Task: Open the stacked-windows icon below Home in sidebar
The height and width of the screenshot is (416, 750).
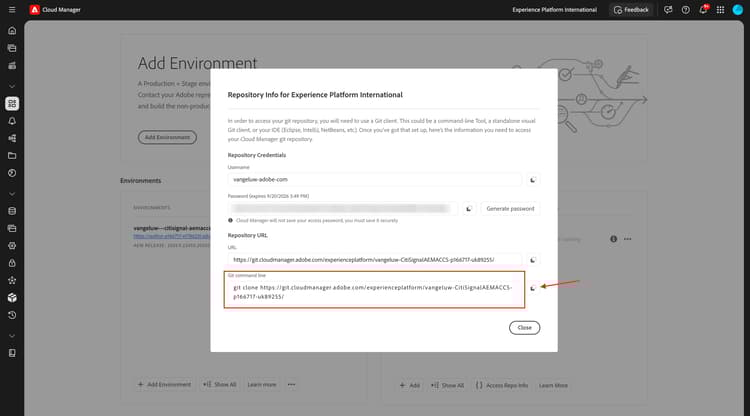Action: 12,48
